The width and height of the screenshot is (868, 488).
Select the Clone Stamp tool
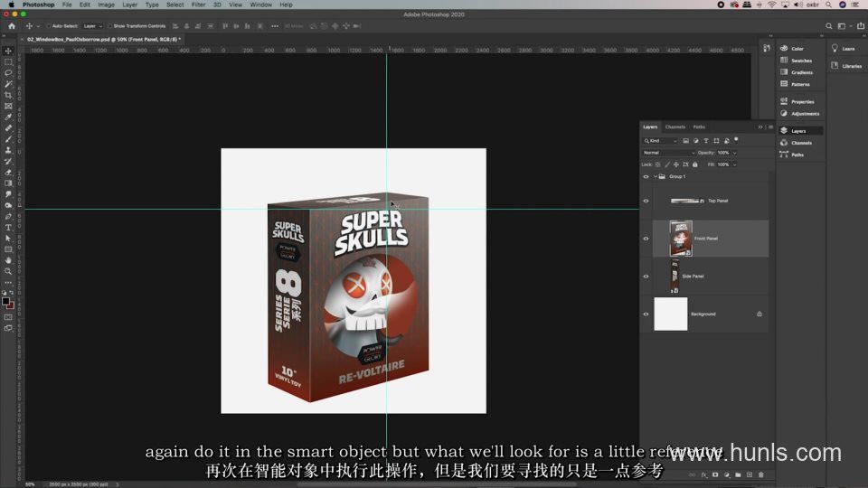[8, 151]
